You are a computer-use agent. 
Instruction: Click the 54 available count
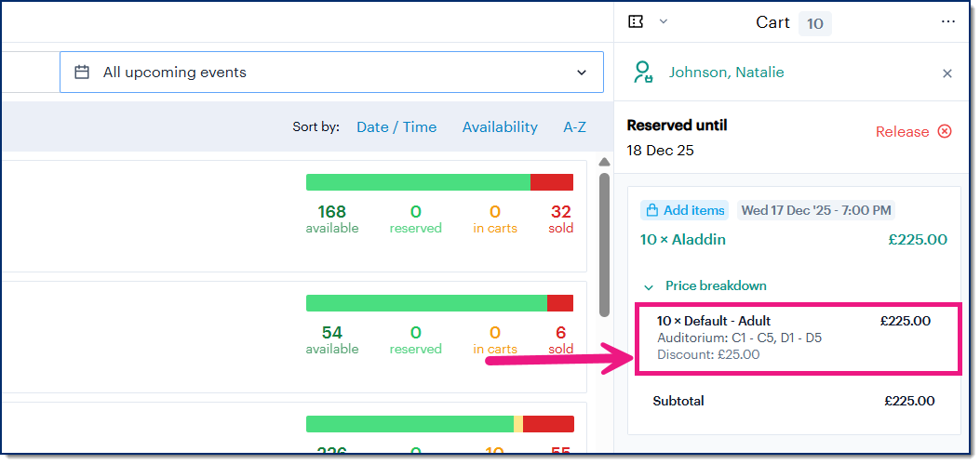click(332, 333)
